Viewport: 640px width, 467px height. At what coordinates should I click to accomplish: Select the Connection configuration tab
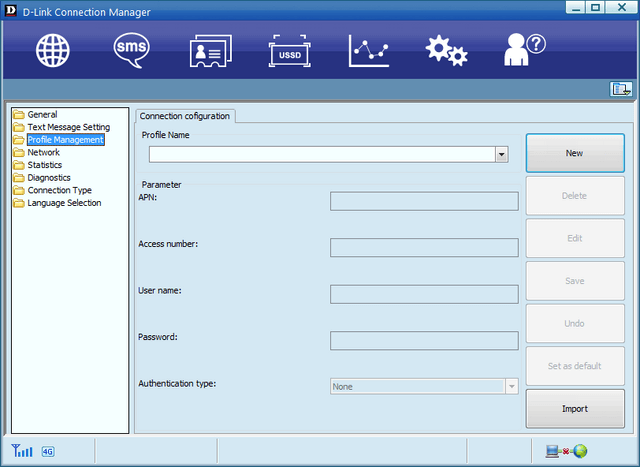pyautogui.click(x=185, y=116)
